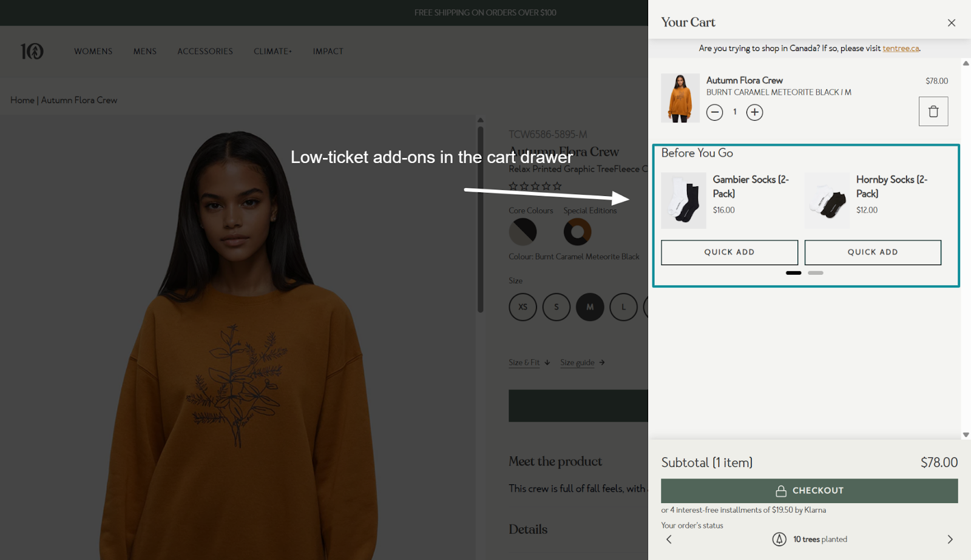The height and width of the screenshot is (560, 971).
Task: Go to next order status slide
Action: click(x=950, y=539)
